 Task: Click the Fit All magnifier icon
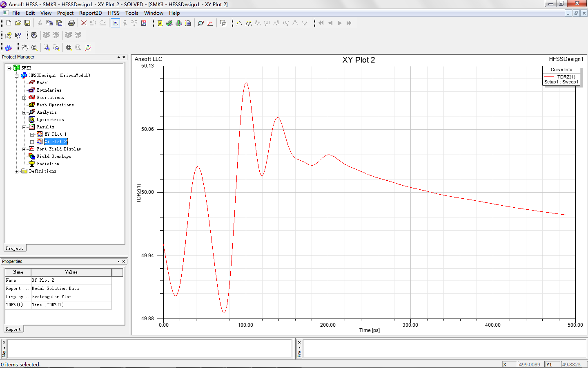tap(69, 48)
